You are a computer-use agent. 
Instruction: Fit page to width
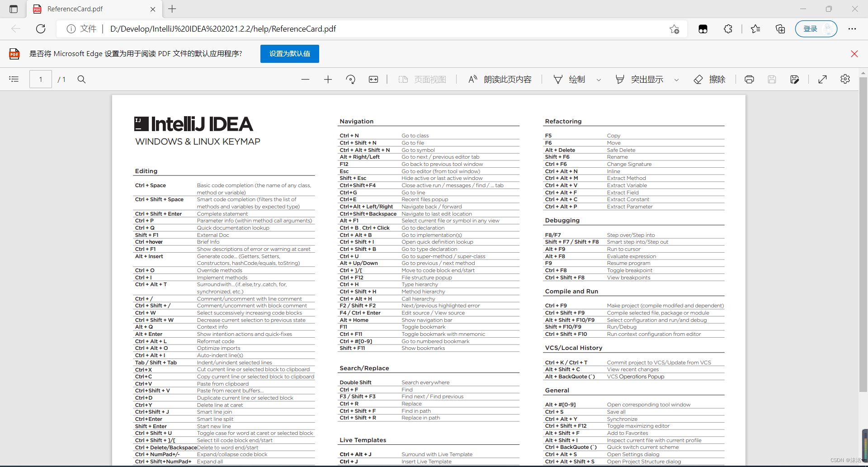pyautogui.click(x=373, y=79)
